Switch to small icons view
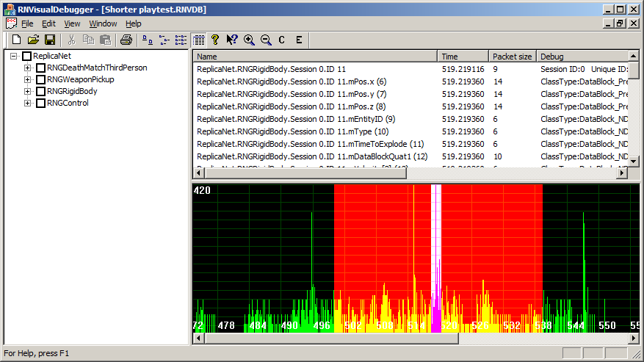Viewport: 644px width, 362px height. [164, 40]
